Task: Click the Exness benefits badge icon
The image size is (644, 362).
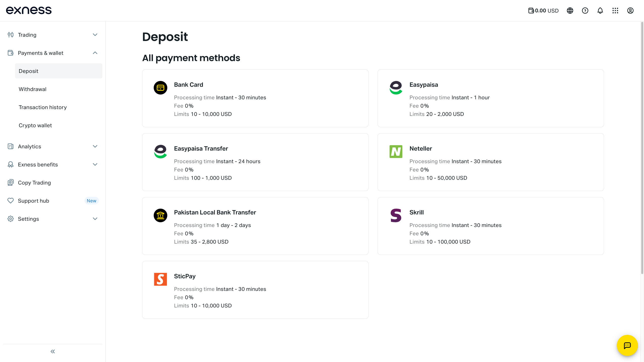Action: tap(11, 164)
